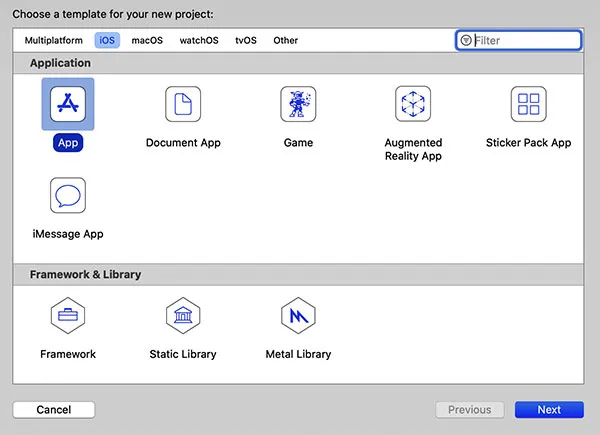
Task: Switch to the Multiplatform tab
Action: [54, 41]
